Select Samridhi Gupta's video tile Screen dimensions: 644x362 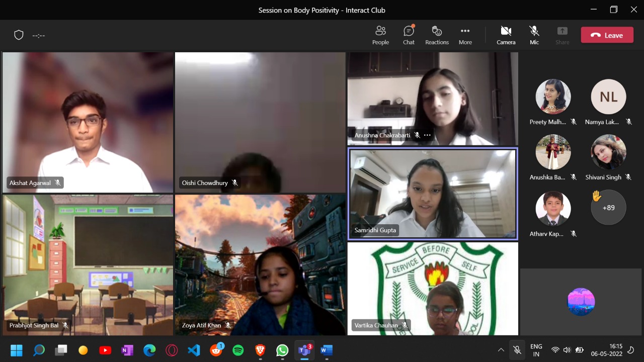pos(432,194)
